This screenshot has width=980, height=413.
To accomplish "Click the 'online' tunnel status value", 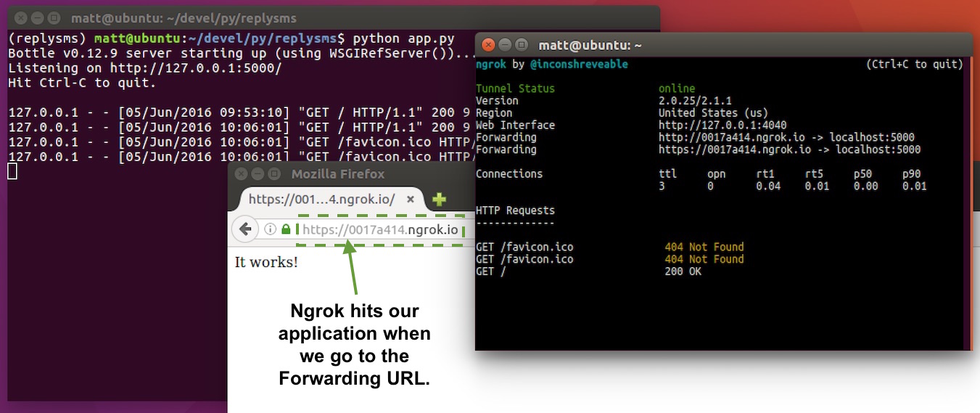I will (677, 89).
